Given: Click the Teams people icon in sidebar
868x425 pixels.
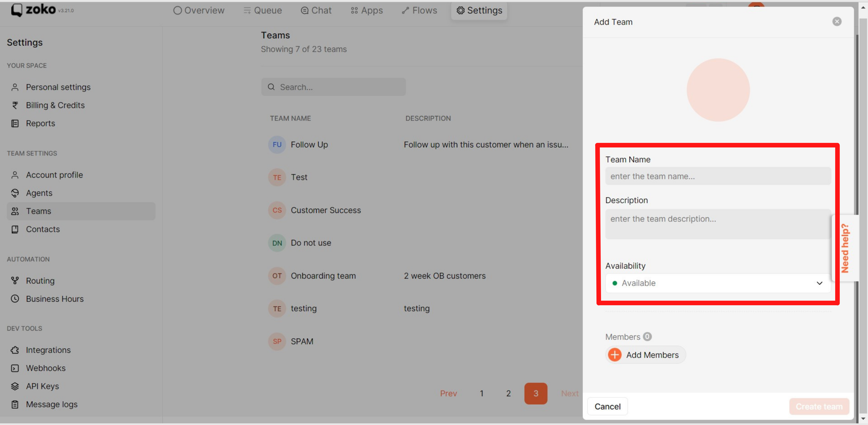Looking at the screenshot, I should click(15, 211).
